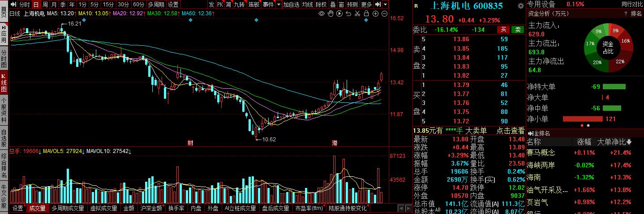The width and height of the screenshot is (644, 214).
Task: Click the play replay icon
Action: coord(339,13)
